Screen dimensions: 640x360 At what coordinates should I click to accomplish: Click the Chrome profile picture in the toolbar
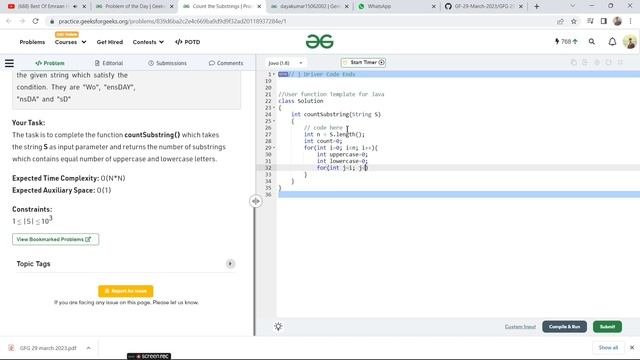[617, 21]
